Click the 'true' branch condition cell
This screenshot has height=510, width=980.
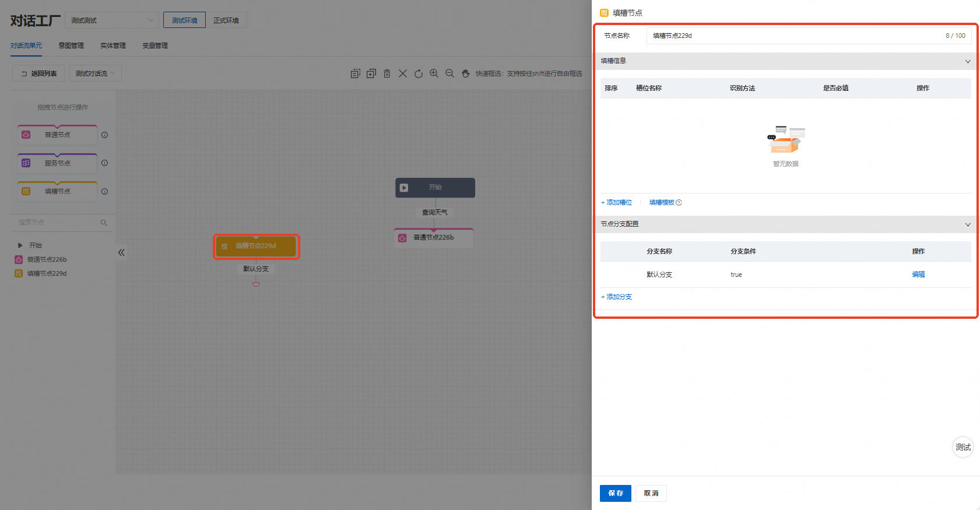click(736, 275)
